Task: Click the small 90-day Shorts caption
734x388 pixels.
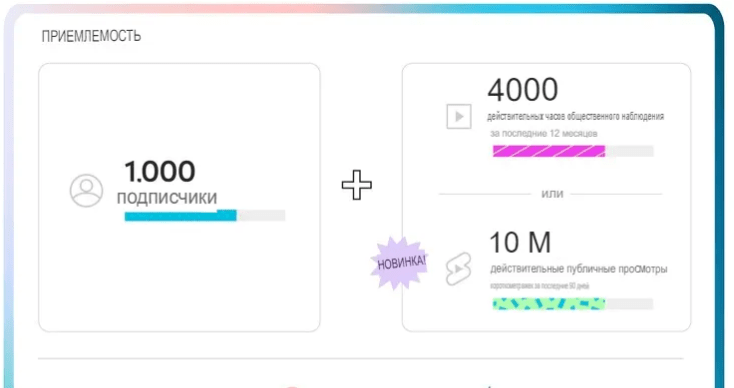Action: 539,286
